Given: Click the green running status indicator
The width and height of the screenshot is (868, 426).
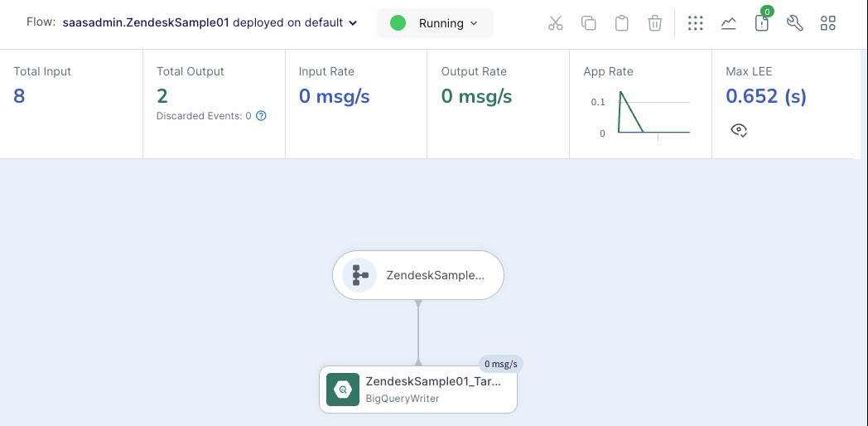Looking at the screenshot, I should 398,23.
